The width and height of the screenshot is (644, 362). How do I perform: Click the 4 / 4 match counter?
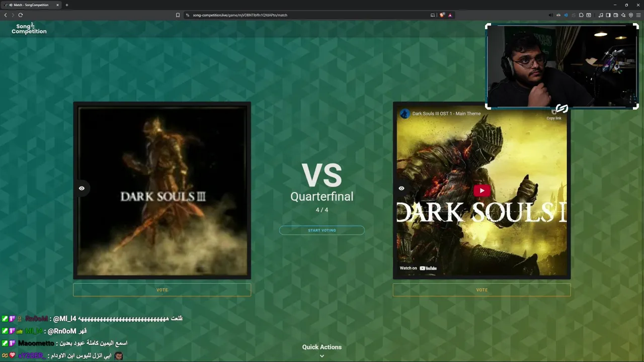[x=322, y=210]
